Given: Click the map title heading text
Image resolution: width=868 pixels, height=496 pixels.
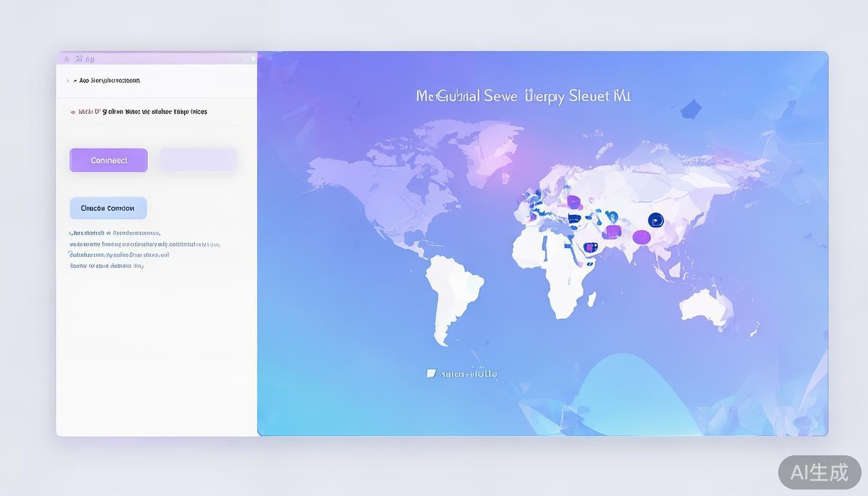Looking at the screenshot, I should 523,96.
